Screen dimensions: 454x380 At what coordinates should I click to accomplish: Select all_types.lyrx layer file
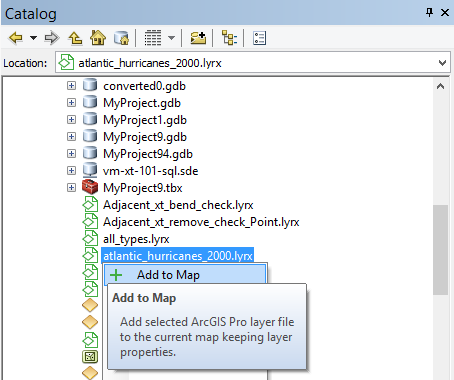click(136, 239)
